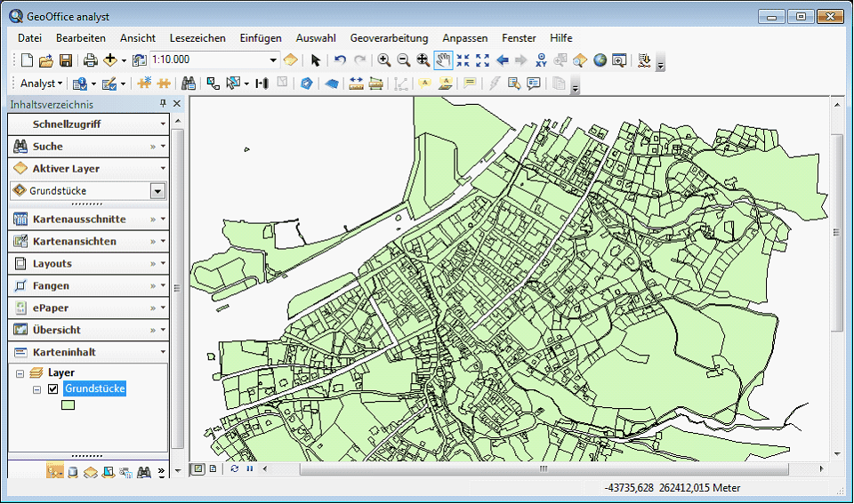Click the Print icon in toolbar
This screenshot has height=504, width=854.
[x=90, y=60]
